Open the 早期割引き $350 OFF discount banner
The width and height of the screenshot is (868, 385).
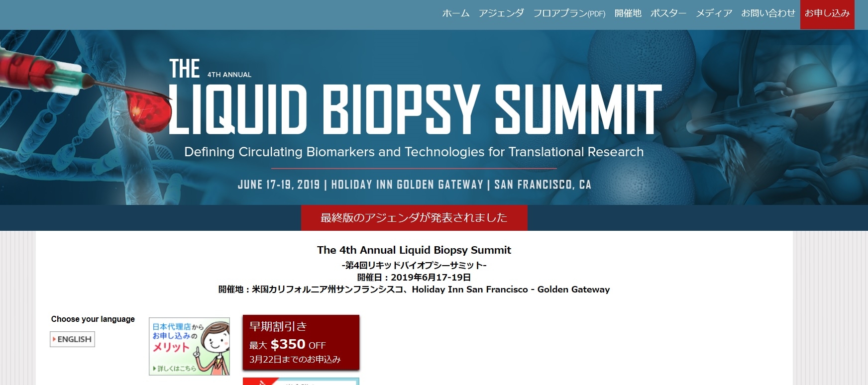(x=301, y=343)
